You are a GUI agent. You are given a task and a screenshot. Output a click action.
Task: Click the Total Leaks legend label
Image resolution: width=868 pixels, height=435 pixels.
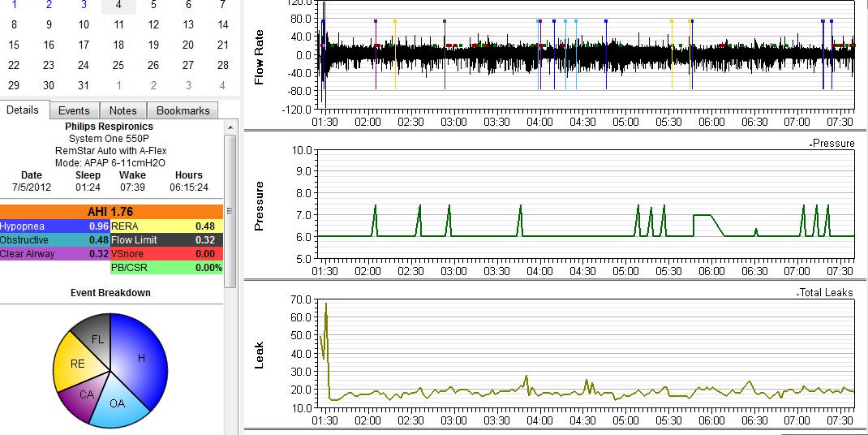coord(826,293)
